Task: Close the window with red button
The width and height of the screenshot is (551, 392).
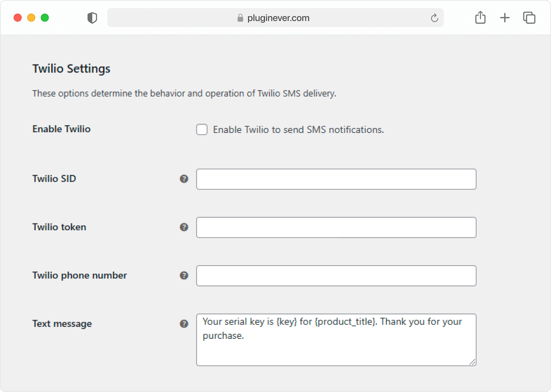Action: 18,18
